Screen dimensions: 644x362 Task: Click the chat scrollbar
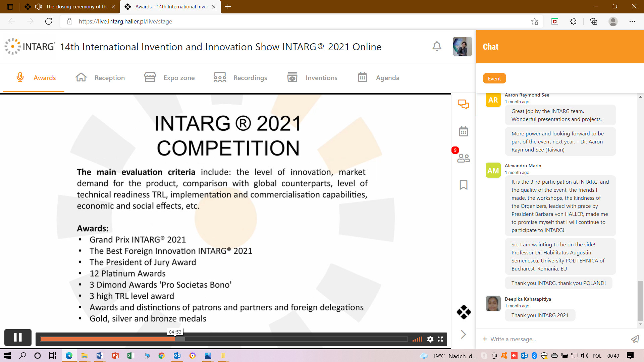click(x=640, y=301)
